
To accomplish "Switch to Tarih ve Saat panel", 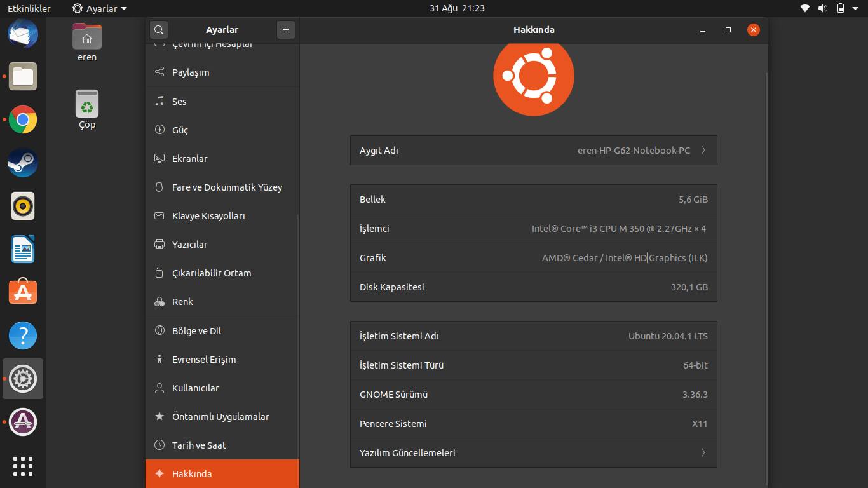I will pyautogui.click(x=222, y=445).
